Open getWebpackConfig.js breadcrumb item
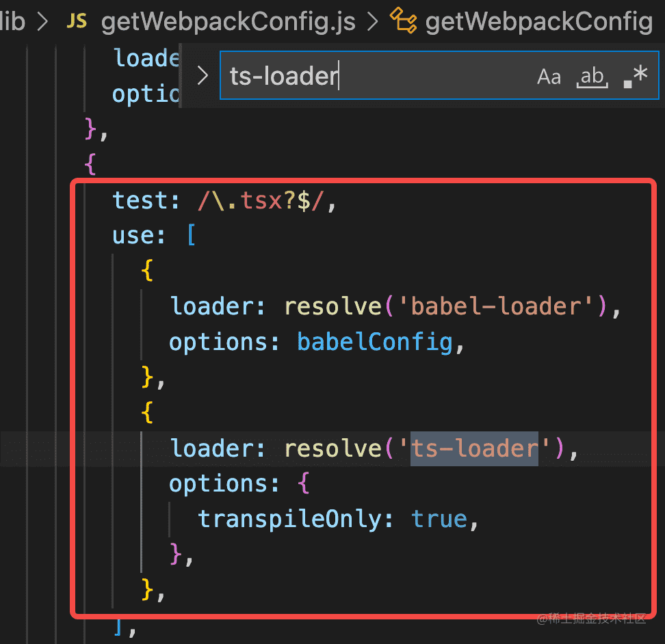665x644 pixels. coord(229,22)
